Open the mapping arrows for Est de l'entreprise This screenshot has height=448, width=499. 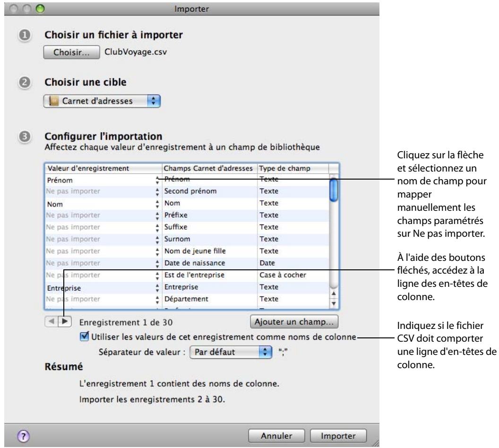[x=157, y=276]
